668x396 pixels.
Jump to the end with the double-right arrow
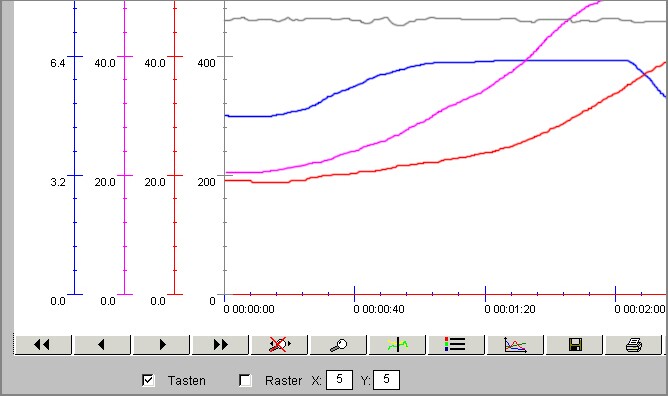220,344
